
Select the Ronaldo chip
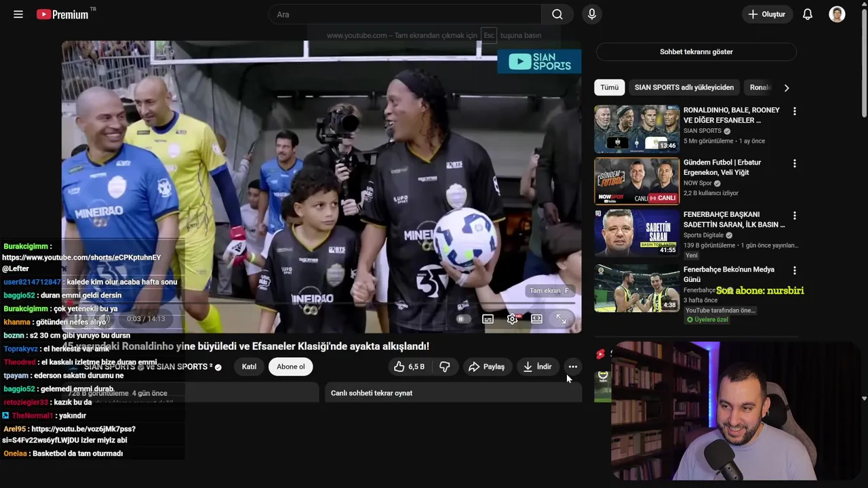[x=760, y=87]
